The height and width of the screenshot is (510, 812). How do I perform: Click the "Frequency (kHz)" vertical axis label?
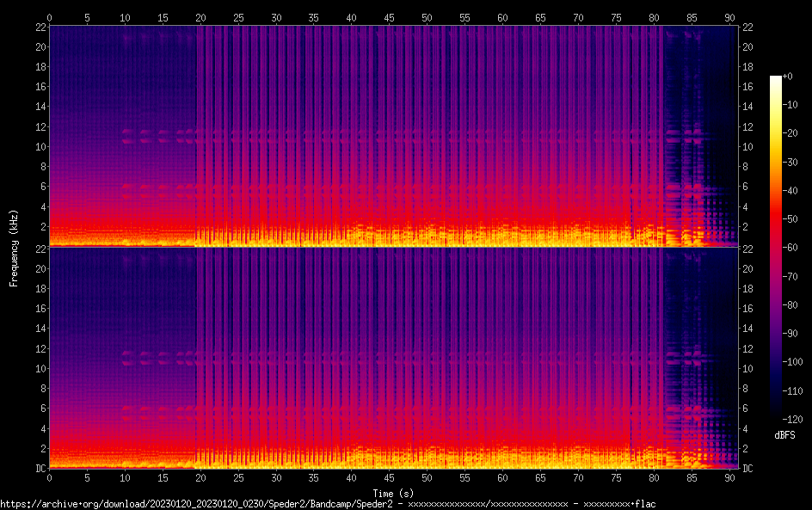click(x=13, y=248)
